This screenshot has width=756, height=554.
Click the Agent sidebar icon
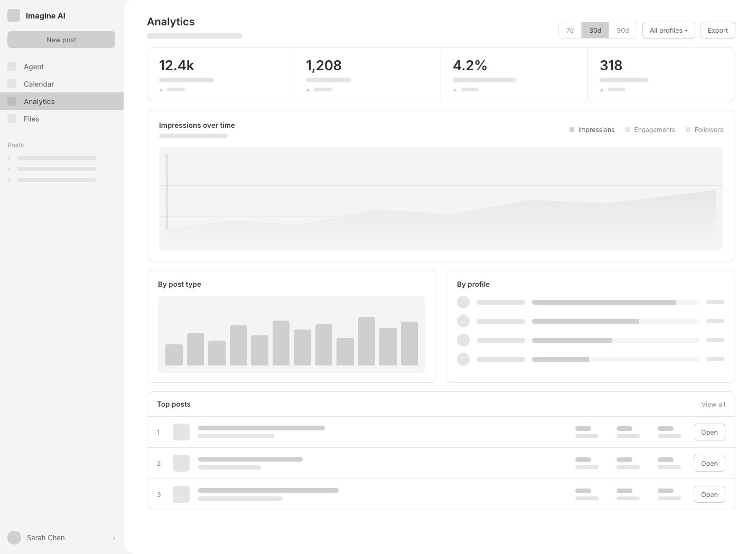tap(12, 67)
